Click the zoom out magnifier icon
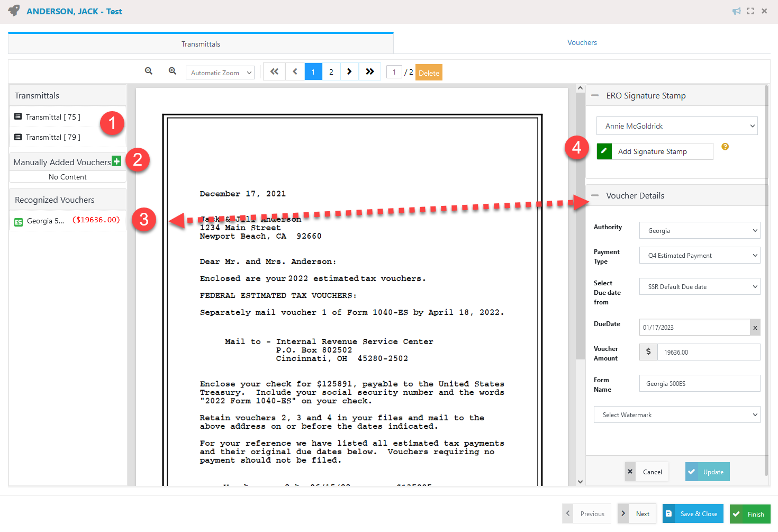 coord(149,71)
